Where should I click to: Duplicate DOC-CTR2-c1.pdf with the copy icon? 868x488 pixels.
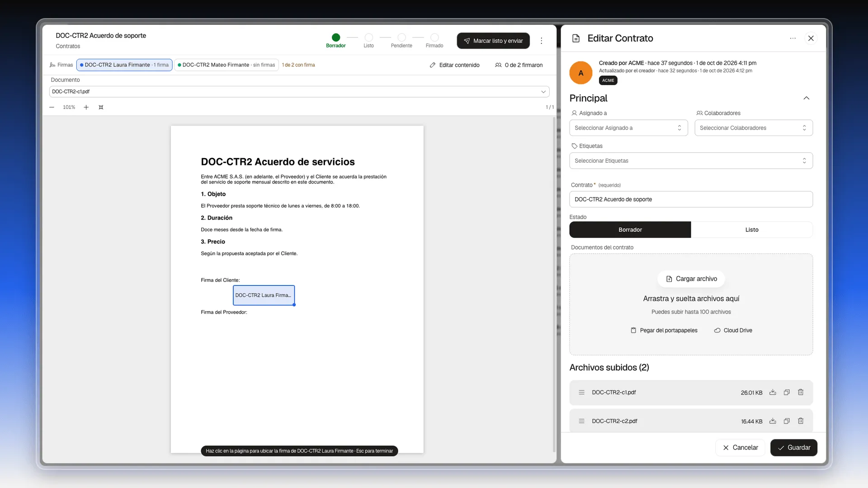coord(787,392)
